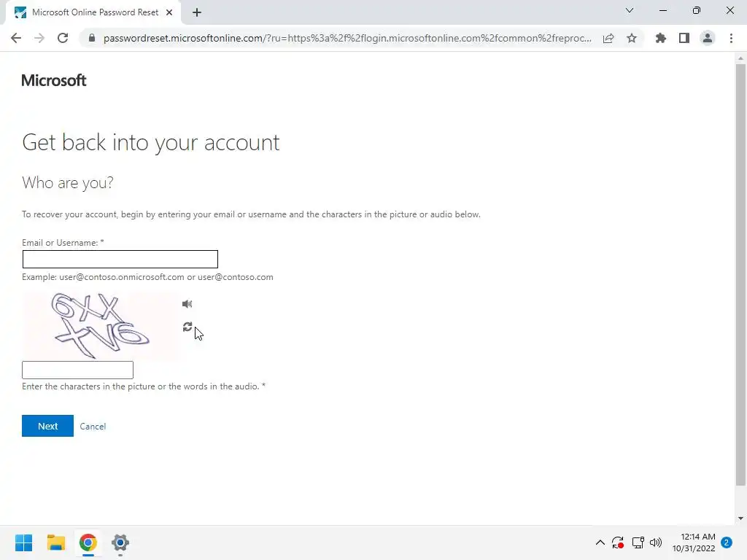747x560 pixels.
Task: Play the audio CAPTCHA challenge
Action: [x=187, y=304]
